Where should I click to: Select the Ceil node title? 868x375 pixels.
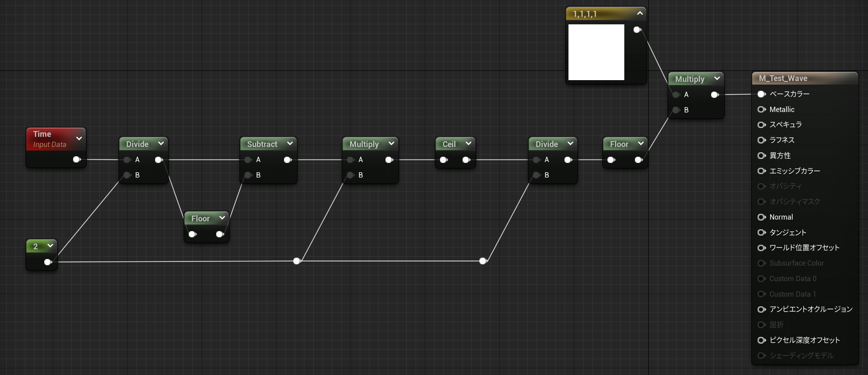tap(449, 144)
